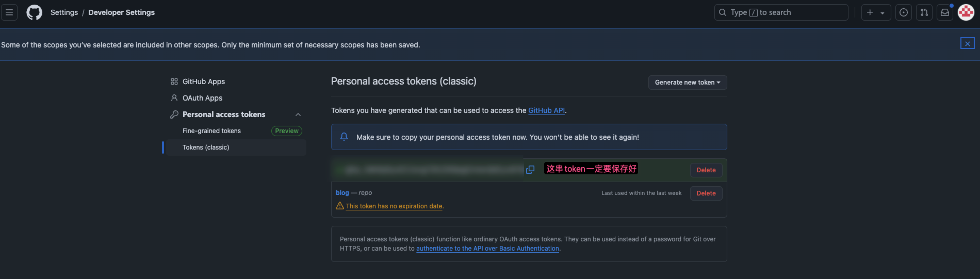Open the notifications inbox icon
Image resolution: width=980 pixels, height=279 pixels.
point(945,12)
